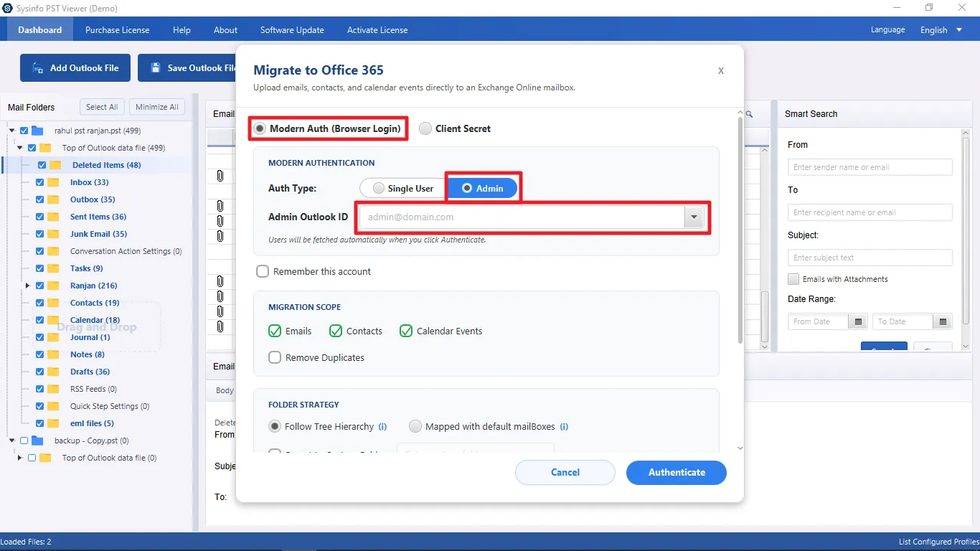Click the Deleted Items (48) folder icon
Image resolution: width=980 pixels, height=551 pixels.
55,165
